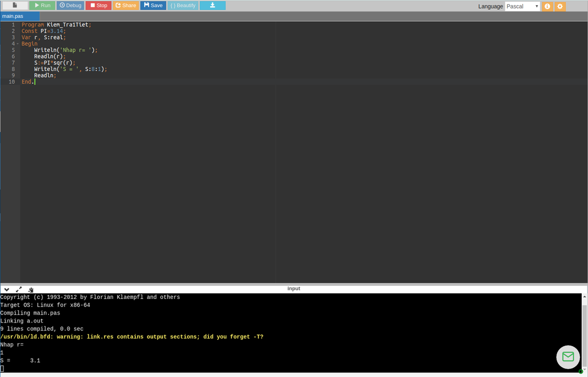Start the Debug session
Viewport: 588px width, 377px height.
pyautogui.click(x=71, y=5)
